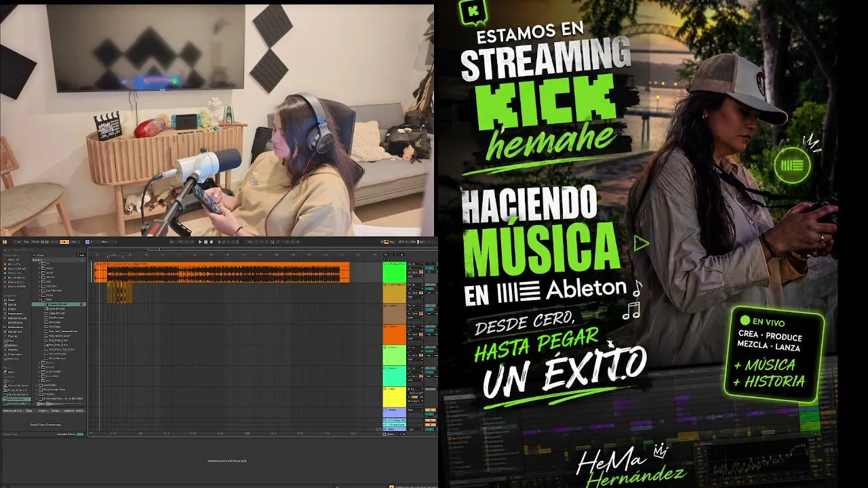Open the Efectos MIDI browser category
The width and height of the screenshot is (868, 488).
point(15,322)
